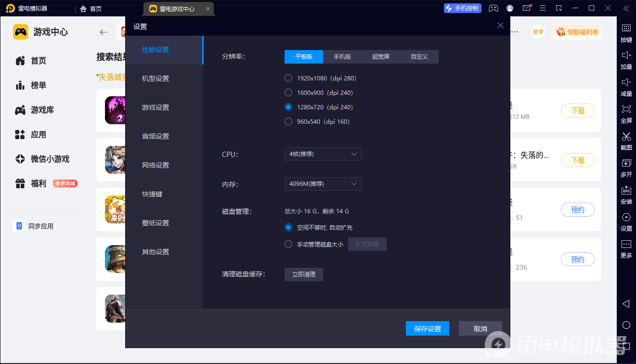Select the 自定义 resolution tab
The width and height of the screenshot is (636, 364).
pos(419,57)
